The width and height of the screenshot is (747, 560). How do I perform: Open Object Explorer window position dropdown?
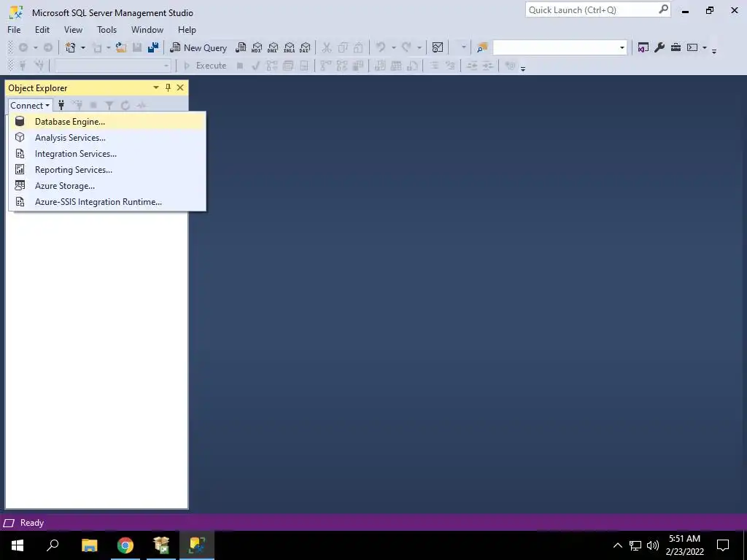pyautogui.click(x=156, y=87)
